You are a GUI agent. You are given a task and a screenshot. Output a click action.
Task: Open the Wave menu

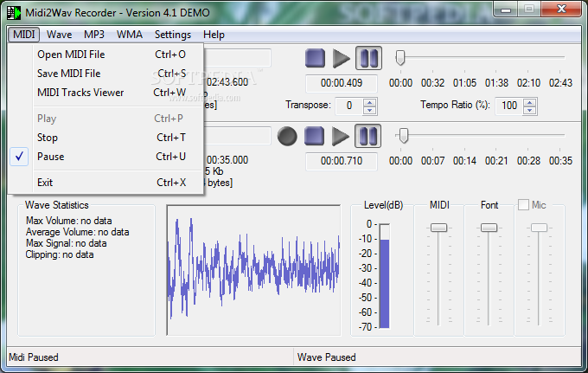60,35
